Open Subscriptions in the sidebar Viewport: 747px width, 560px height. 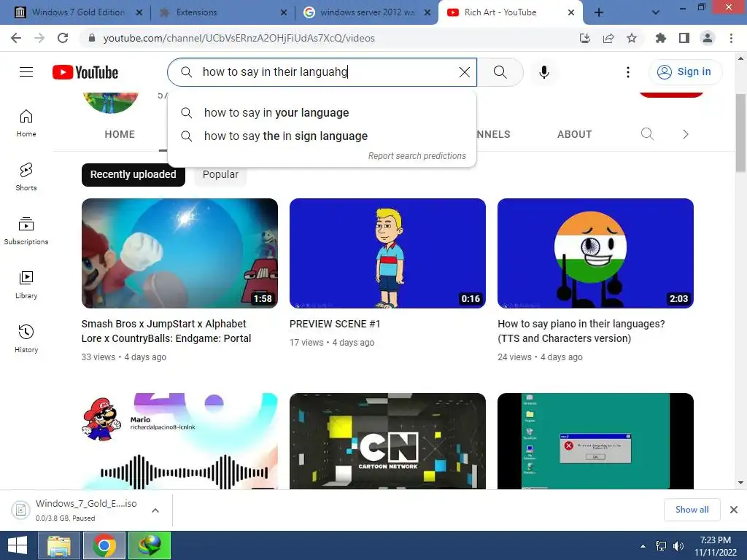point(26,230)
